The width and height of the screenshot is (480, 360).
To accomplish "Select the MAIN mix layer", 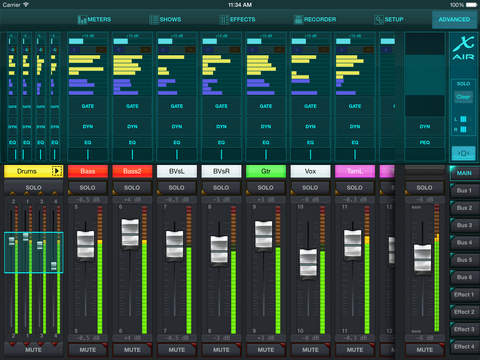I will pos(464,173).
